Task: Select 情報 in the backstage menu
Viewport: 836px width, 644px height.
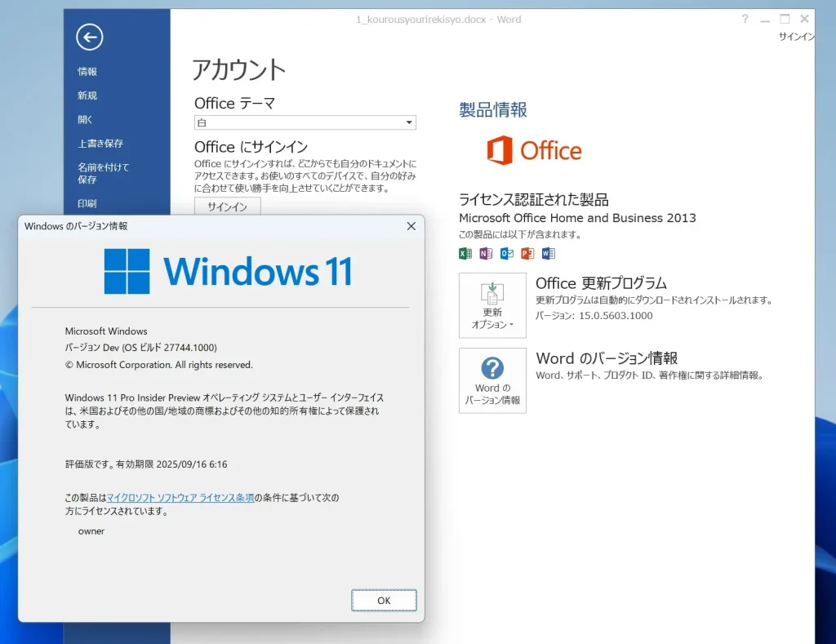Action: click(x=87, y=72)
